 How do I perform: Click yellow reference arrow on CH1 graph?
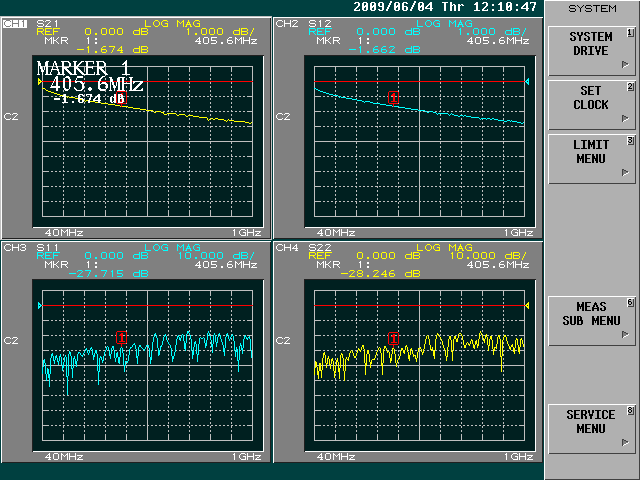coord(40,82)
